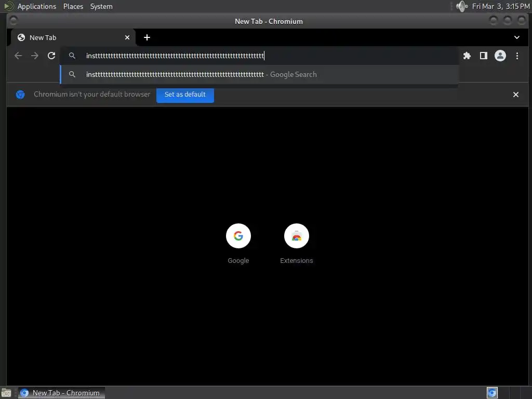
Task: Select the Google Search suggestion row
Action: click(259, 75)
